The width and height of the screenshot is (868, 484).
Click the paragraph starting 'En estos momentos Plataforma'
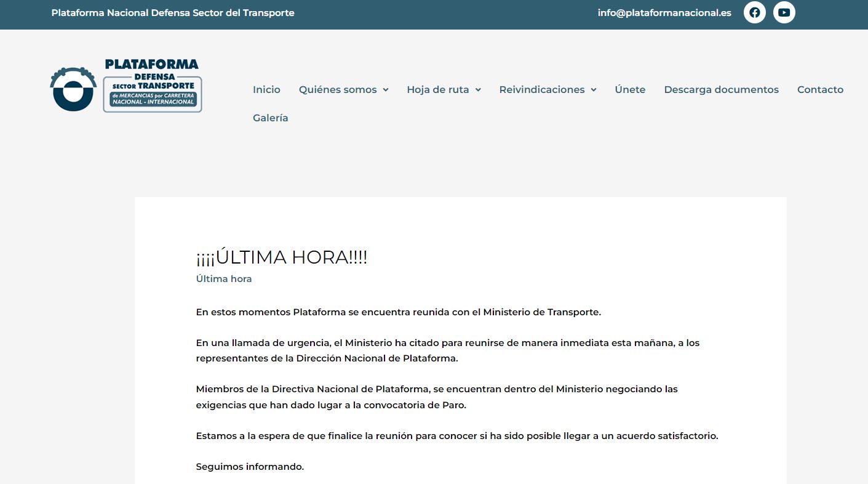[x=399, y=312]
